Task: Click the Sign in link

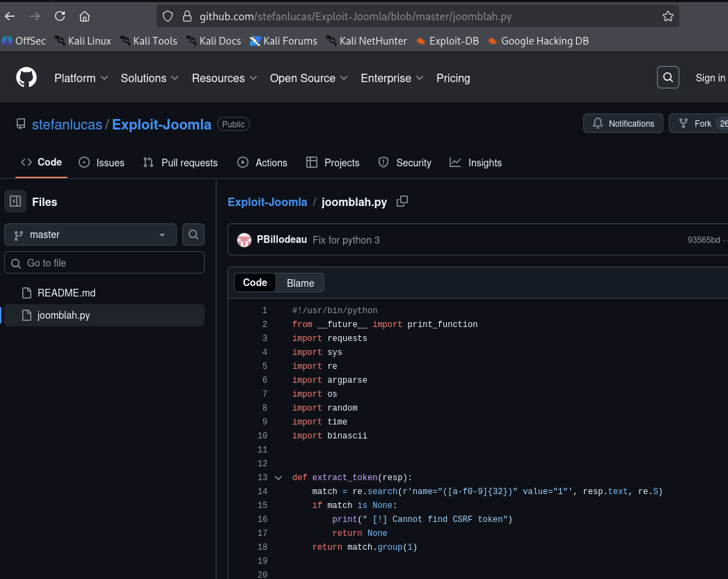Action: (x=710, y=78)
